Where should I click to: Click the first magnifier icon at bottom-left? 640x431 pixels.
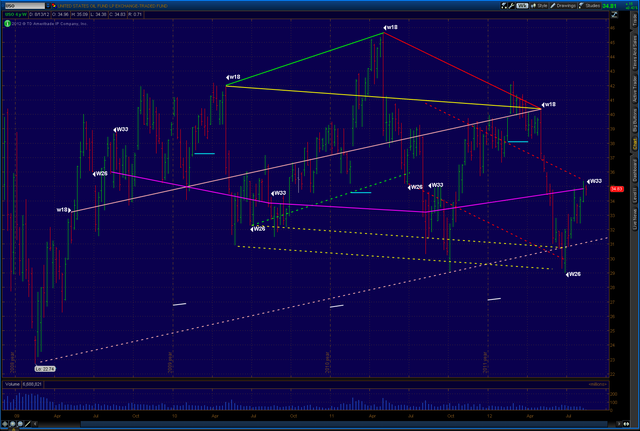tap(13, 424)
